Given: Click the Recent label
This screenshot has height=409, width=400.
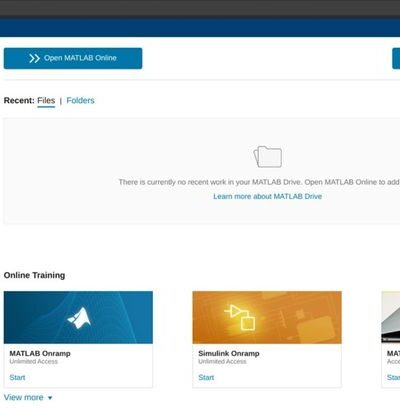Looking at the screenshot, I should pyautogui.click(x=19, y=100).
